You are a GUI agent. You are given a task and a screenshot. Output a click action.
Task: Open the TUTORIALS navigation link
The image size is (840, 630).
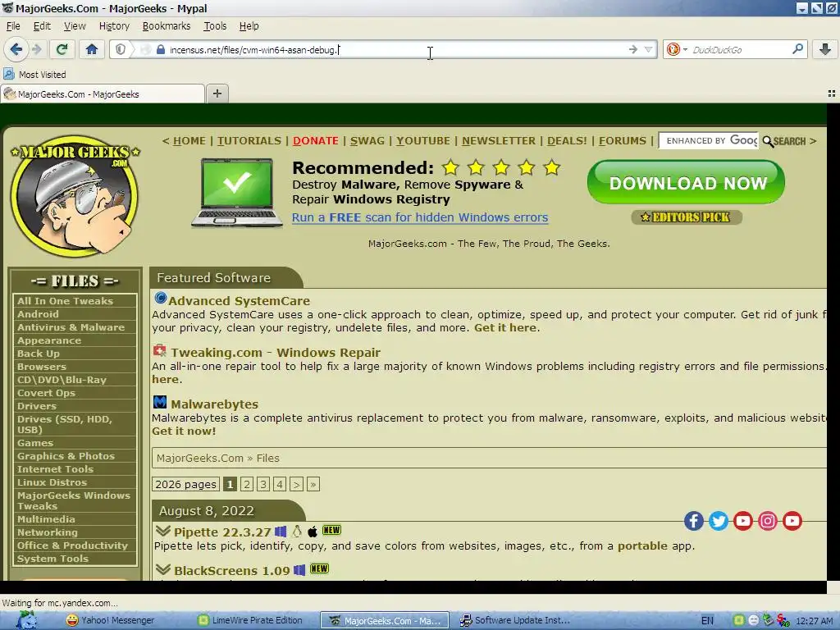(249, 141)
